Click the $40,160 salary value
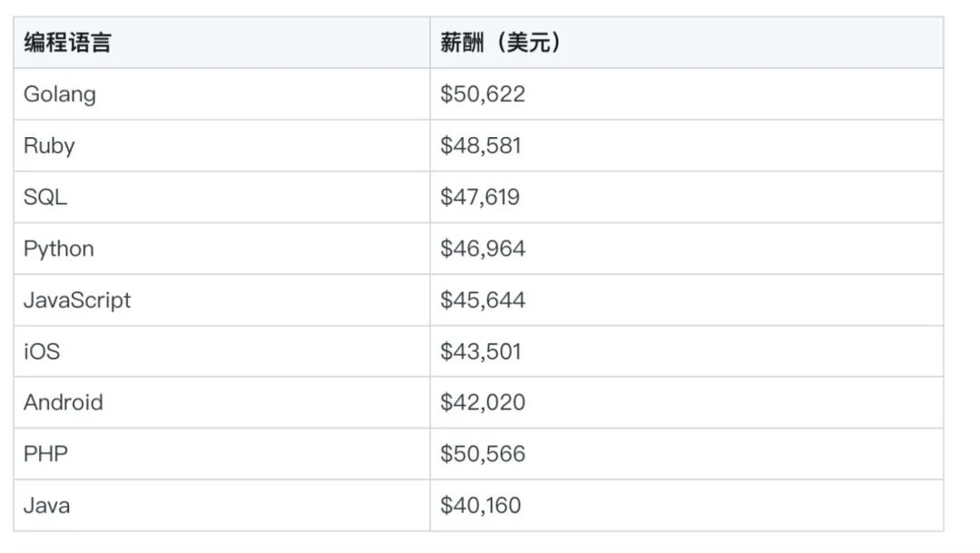980x553 pixels. [x=481, y=506]
